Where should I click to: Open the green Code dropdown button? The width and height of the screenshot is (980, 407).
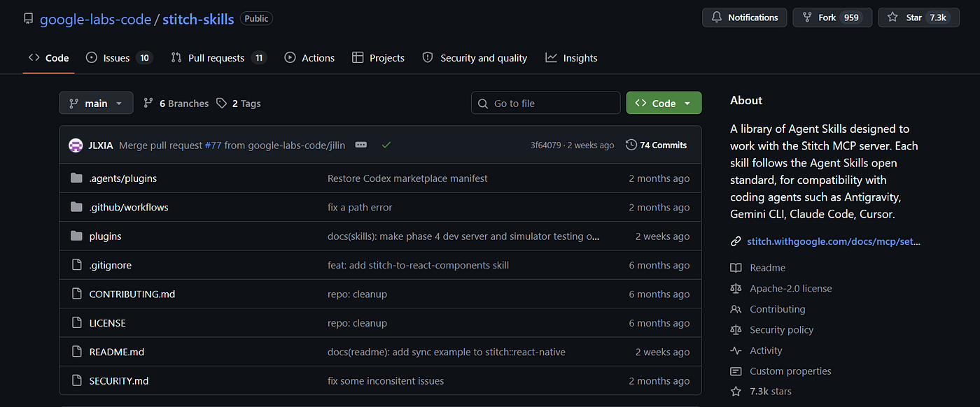(x=664, y=103)
